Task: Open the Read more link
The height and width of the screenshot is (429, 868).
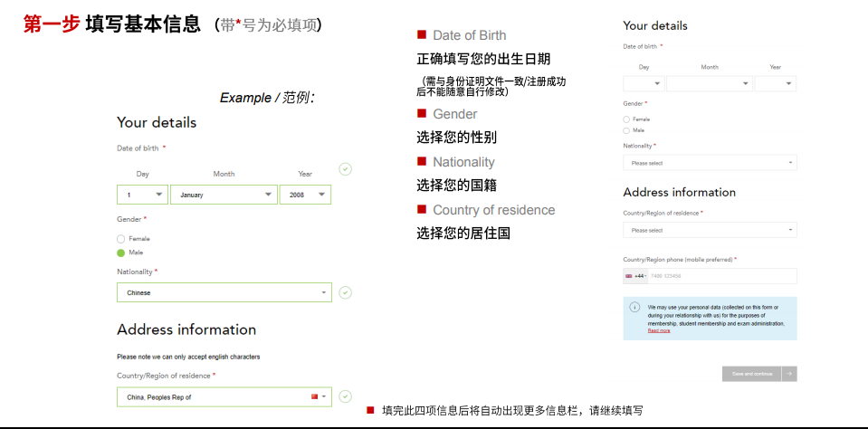Action: click(659, 330)
